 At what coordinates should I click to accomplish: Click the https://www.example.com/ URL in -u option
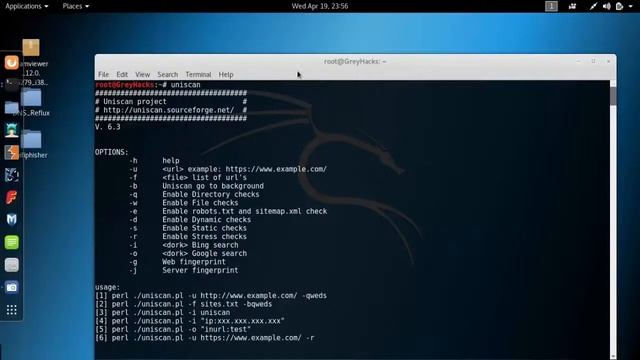point(276,169)
